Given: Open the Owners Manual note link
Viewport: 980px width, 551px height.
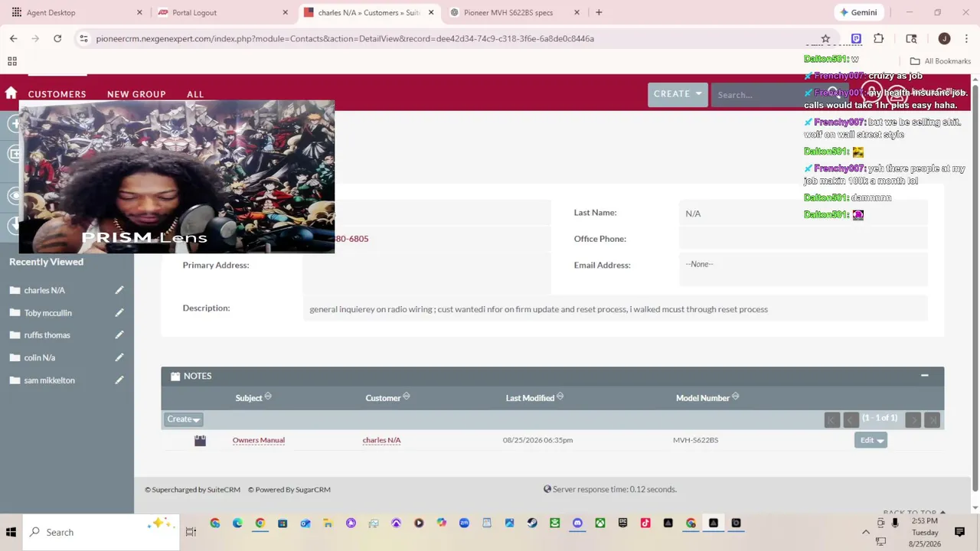Looking at the screenshot, I should pos(259,440).
